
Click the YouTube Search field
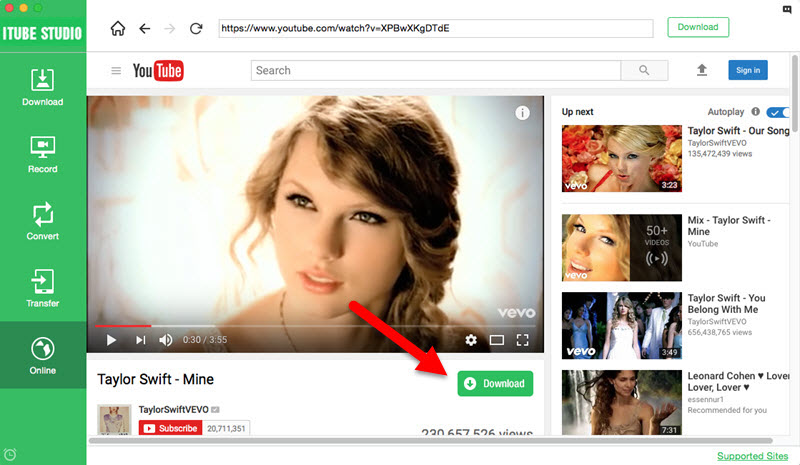pos(436,70)
